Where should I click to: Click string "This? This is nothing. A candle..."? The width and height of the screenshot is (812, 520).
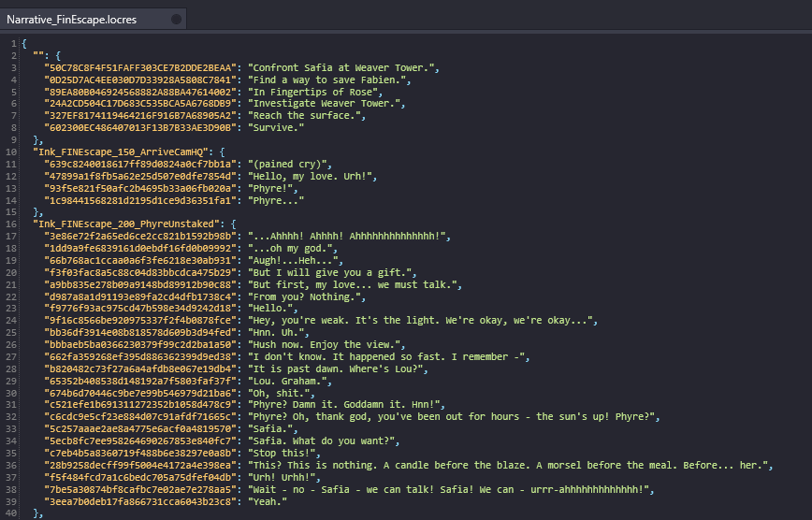(x=507, y=465)
